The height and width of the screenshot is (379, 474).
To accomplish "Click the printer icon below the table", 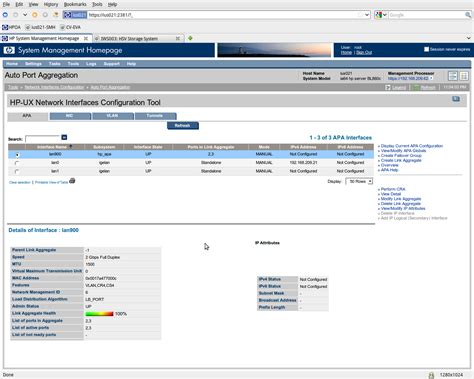I will [72, 181].
